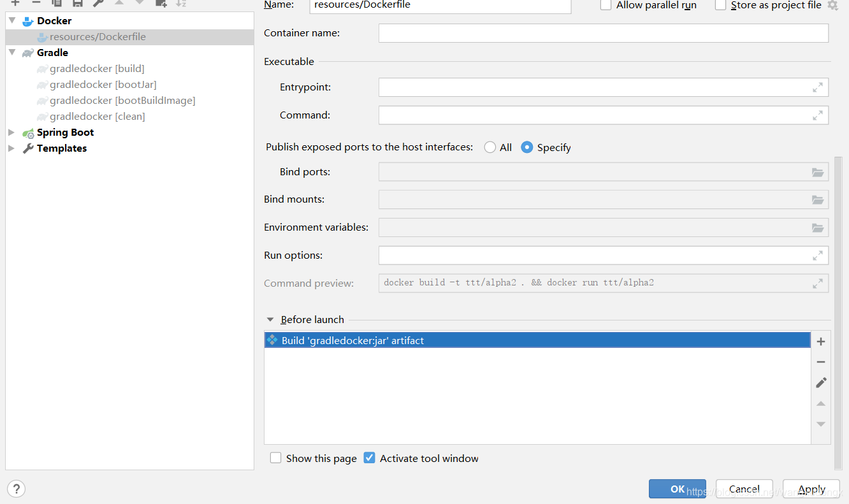Image resolution: width=849 pixels, height=504 pixels.
Task: Open edit templates wrench icon in toolbar
Action: (98, 3)
